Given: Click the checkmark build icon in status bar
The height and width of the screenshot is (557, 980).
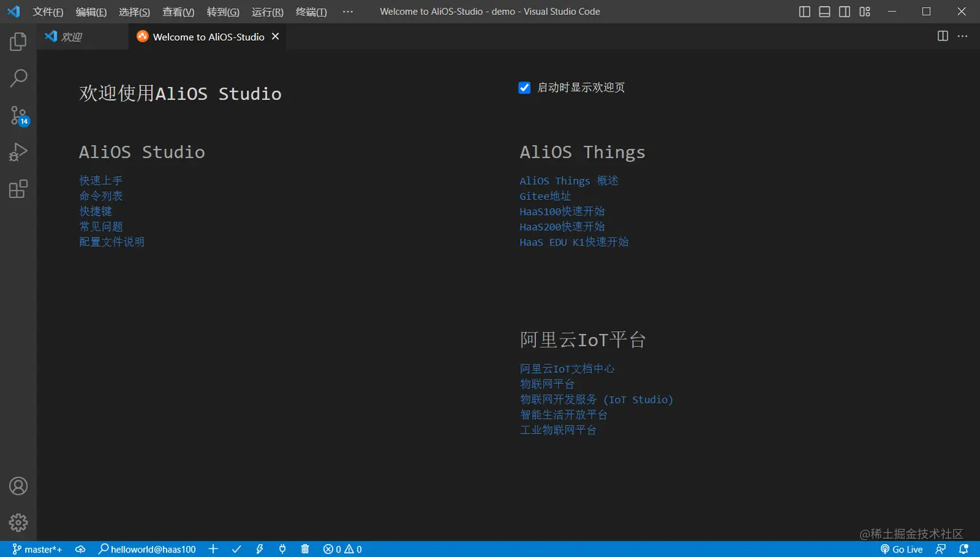Looking at the screenshot, I should (x=237, y=549).
